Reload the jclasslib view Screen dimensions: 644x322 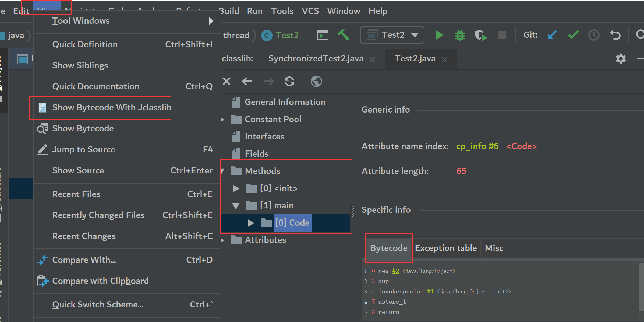click(289, 81)
